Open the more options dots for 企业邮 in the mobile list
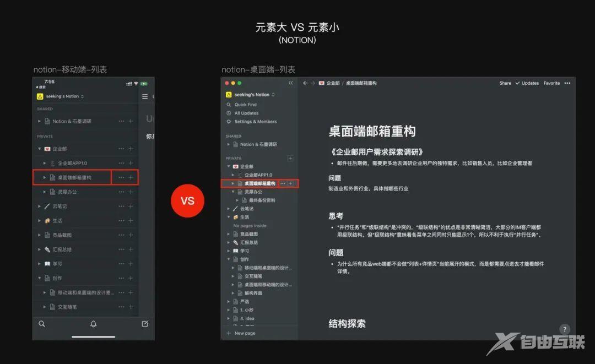The width and height of the screenshot is (595, 364). click(121, 149)
